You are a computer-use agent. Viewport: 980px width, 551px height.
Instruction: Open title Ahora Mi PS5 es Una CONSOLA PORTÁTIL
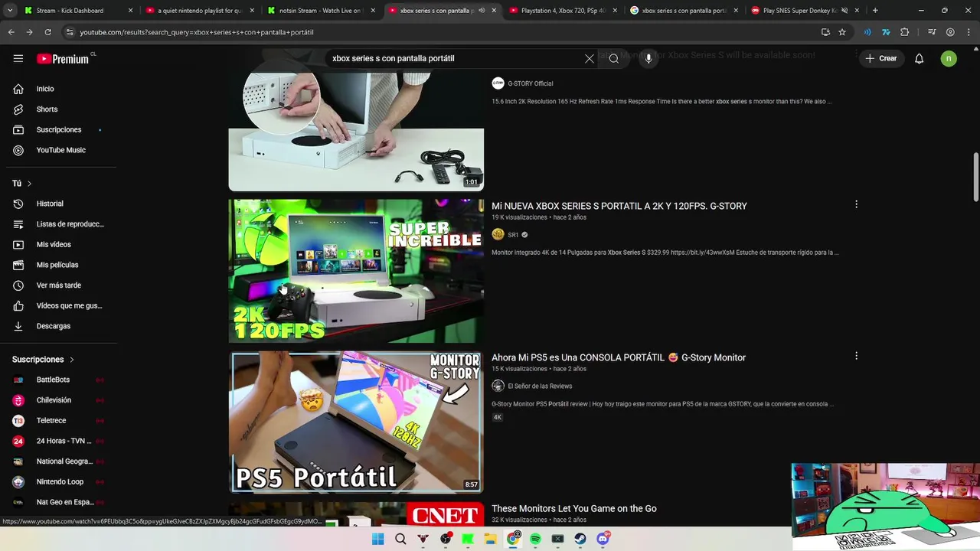pos(619,357)
